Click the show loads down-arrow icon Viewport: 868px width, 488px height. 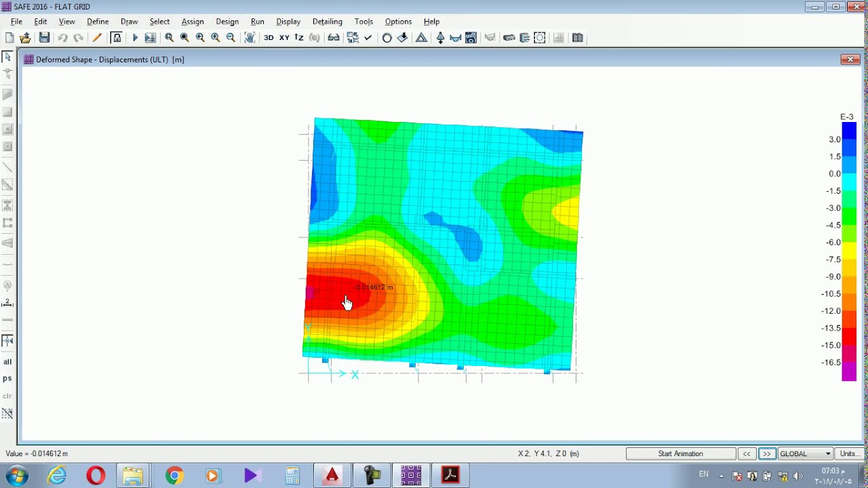(403, 38)
